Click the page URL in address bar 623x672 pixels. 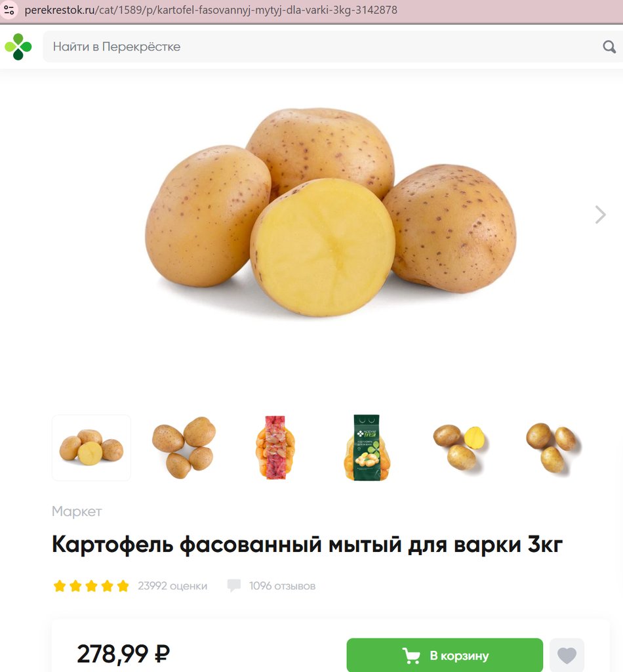(x=211, y=10)
